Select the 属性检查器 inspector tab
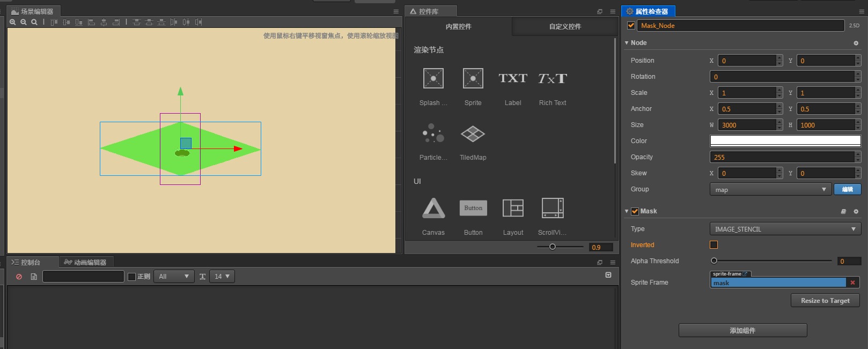The height and width of the screenshot is (349, 868). 648,11
